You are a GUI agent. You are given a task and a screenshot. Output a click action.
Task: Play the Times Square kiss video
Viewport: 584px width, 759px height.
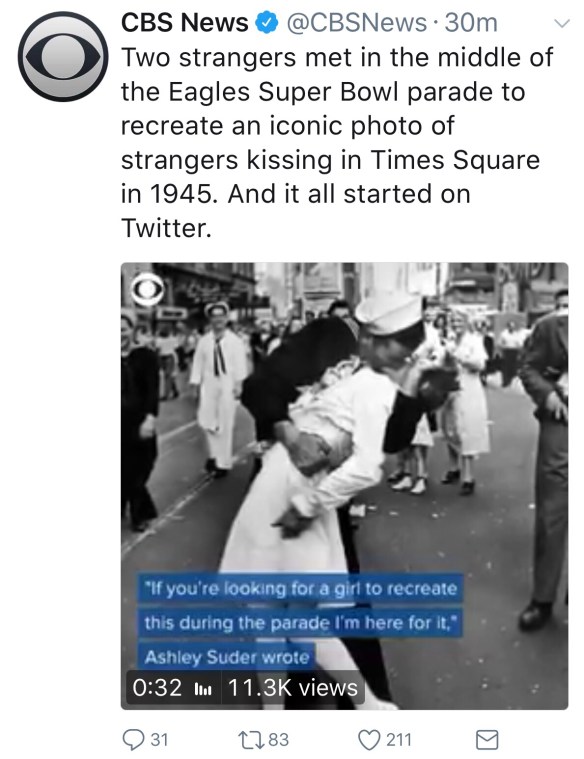pos(344,486)
